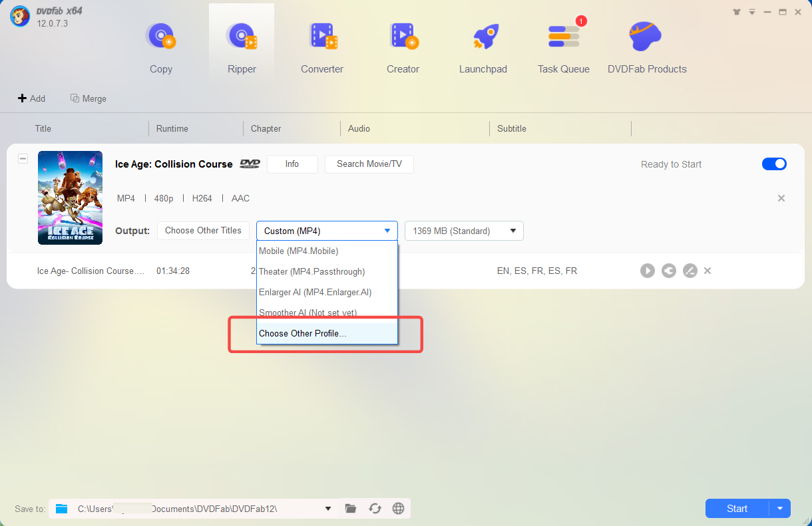Open the output folder icon
The image size is (812, 526).
coord(351,509)
